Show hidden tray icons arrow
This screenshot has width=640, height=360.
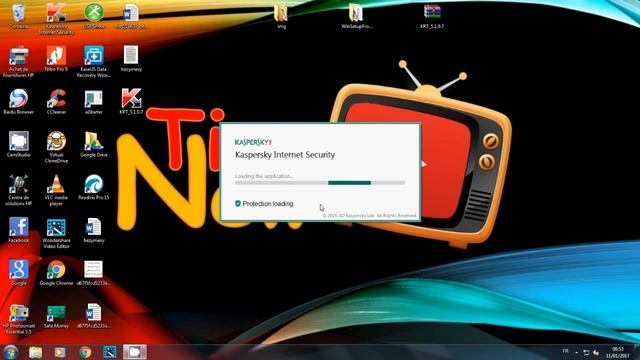(x=576, y=352)
